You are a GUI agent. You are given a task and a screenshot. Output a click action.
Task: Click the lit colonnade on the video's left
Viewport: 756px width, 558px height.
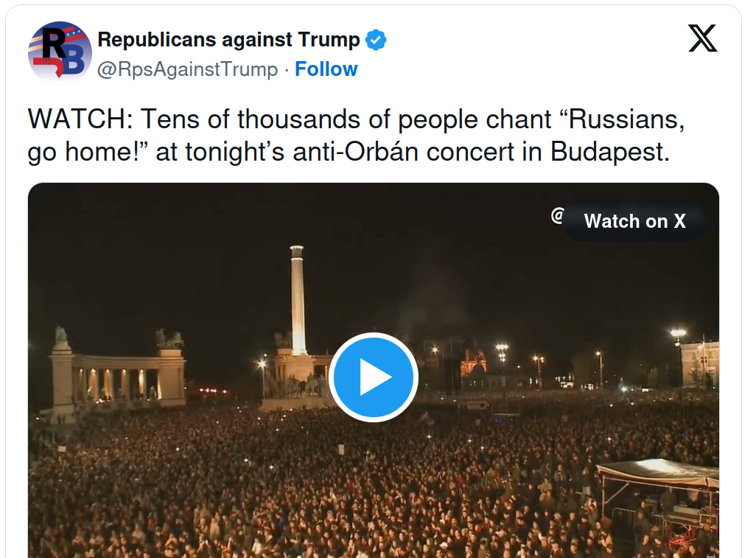[118, 377]
